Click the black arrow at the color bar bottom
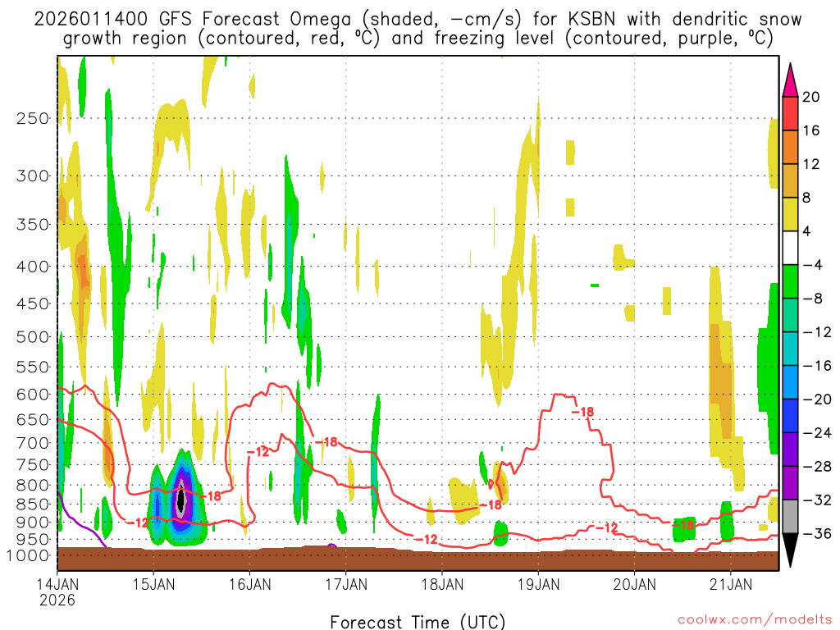 click(x=790, y=550)
